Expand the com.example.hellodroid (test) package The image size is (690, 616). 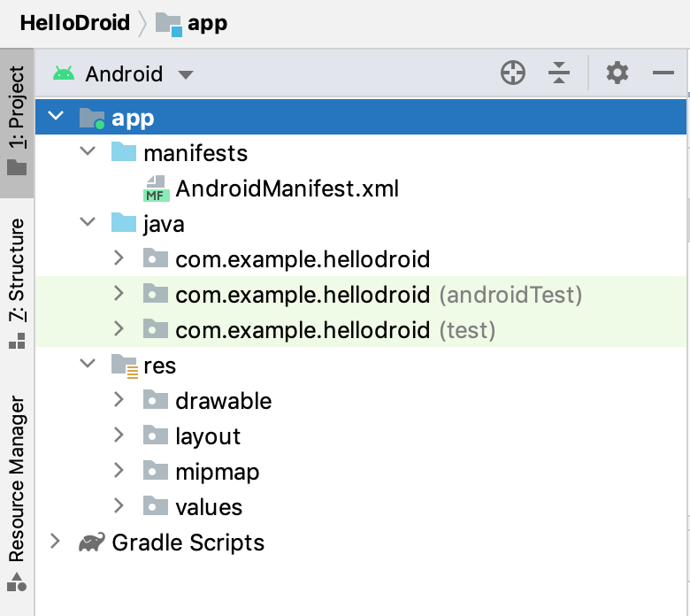click(119, 329)
